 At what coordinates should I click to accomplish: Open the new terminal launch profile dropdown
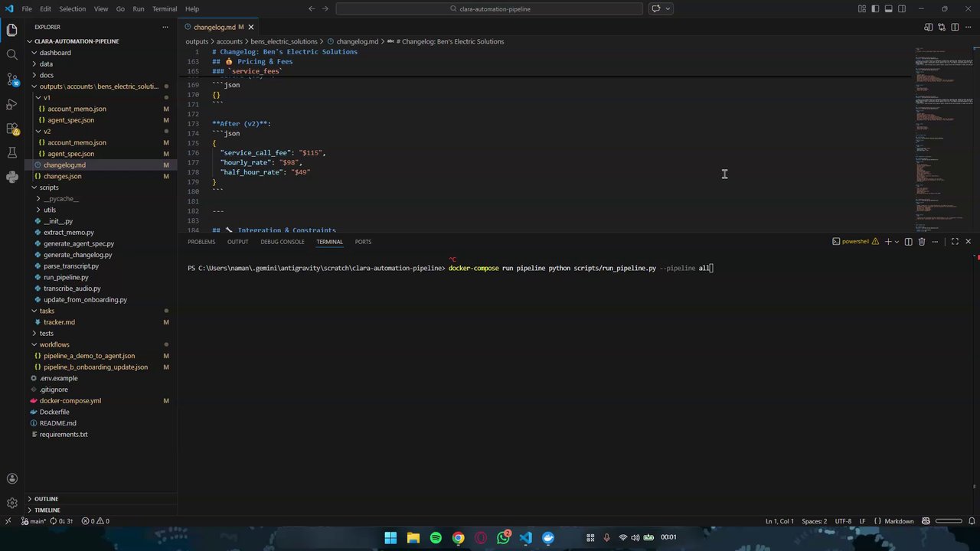897,242
